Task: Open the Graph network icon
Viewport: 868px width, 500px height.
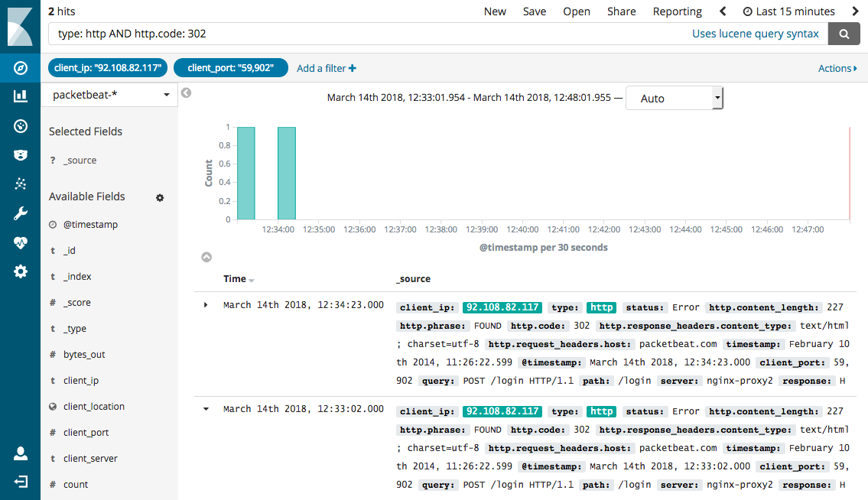Action: click(x=20, y=183)
